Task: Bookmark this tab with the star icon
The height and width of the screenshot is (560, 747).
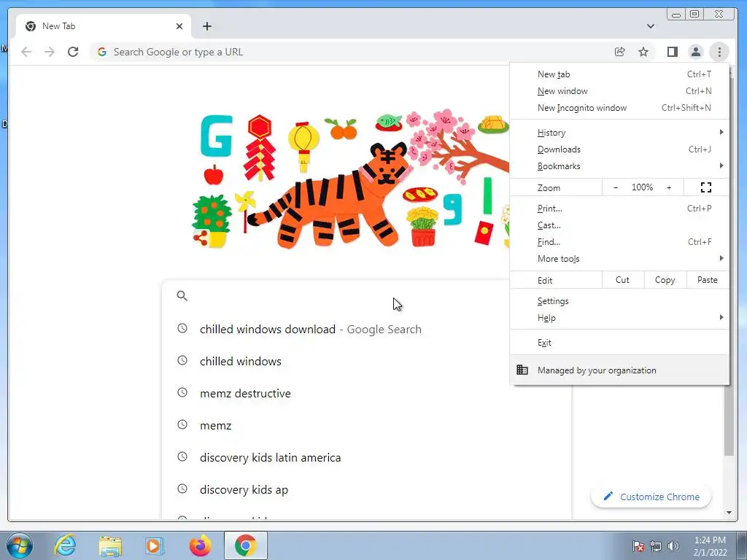Action: tap(643, 52)
